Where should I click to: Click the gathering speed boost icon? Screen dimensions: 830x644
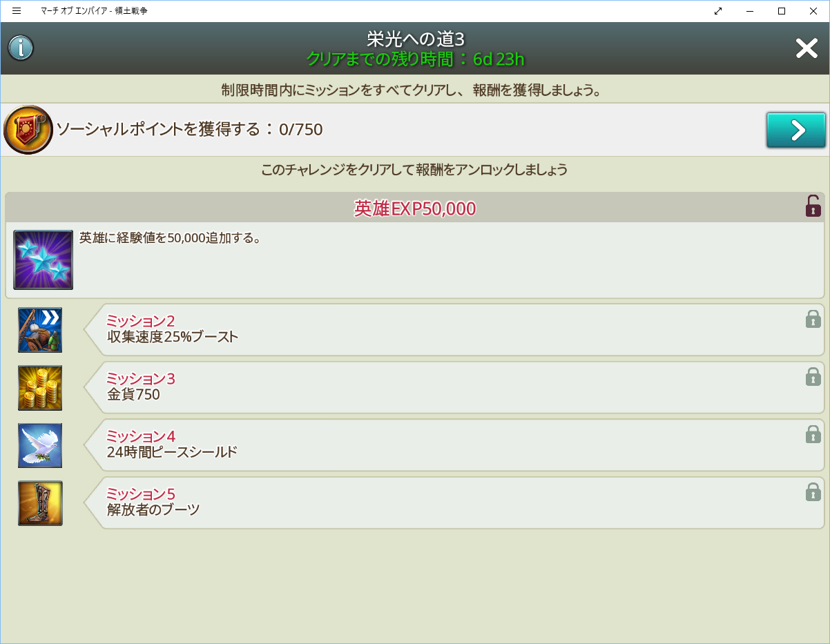[40, 330]
